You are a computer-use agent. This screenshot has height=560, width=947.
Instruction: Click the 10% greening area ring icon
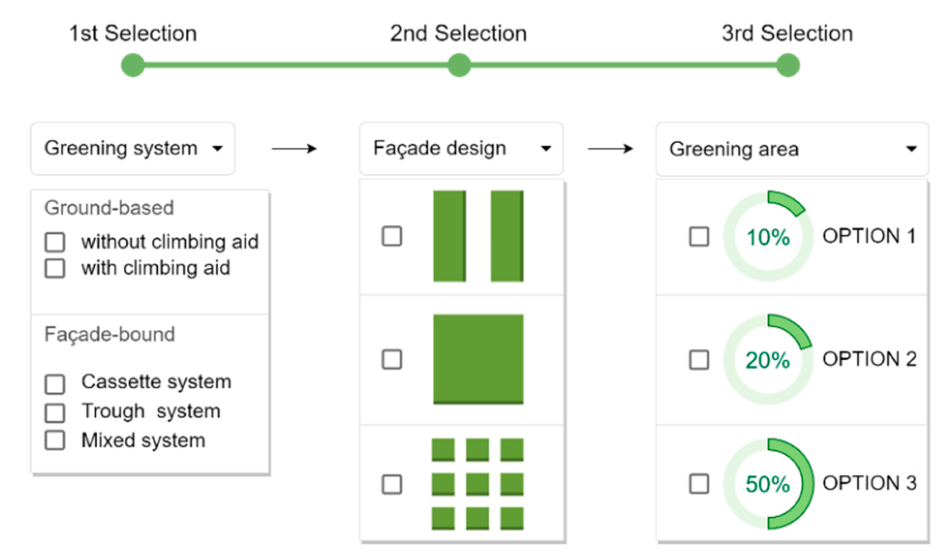pos(768,236)
